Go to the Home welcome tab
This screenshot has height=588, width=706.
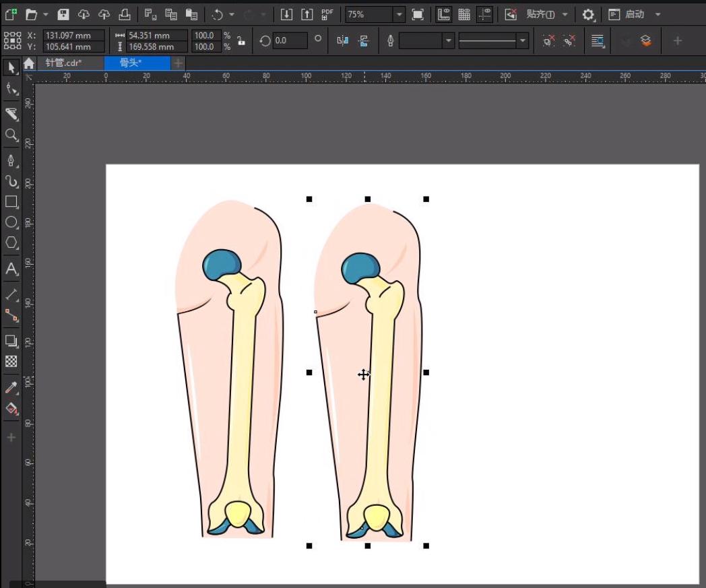point(29,63)
